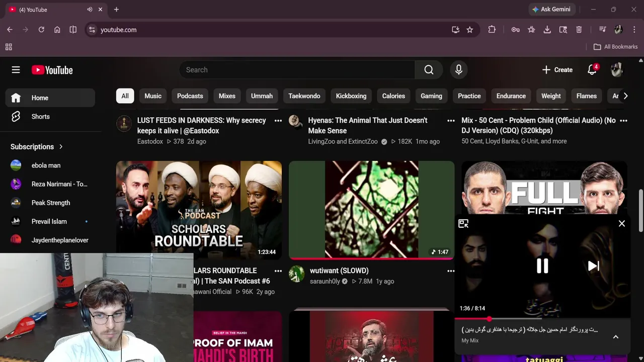Open All Bookmarks folder
Image resolution: width=644 pixels, height=362 pixels.
click(x=615, y=47)
